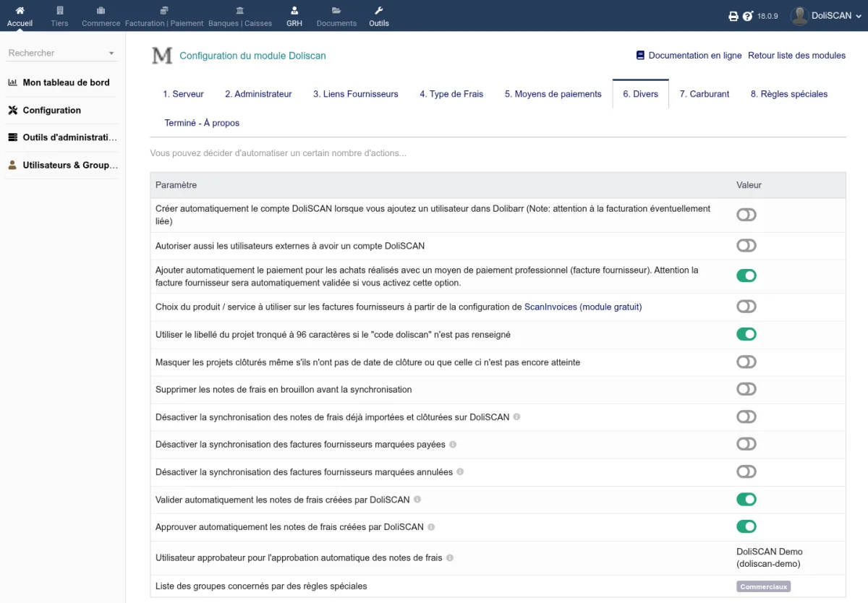This screenshot has width=868, height=603.
Task: Open the Documents menu
Action: point(336,16)
